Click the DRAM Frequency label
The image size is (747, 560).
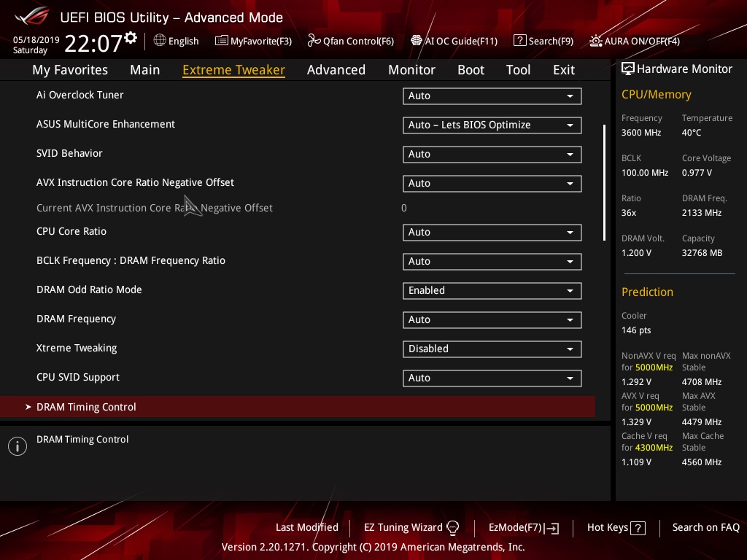[76, 319]
